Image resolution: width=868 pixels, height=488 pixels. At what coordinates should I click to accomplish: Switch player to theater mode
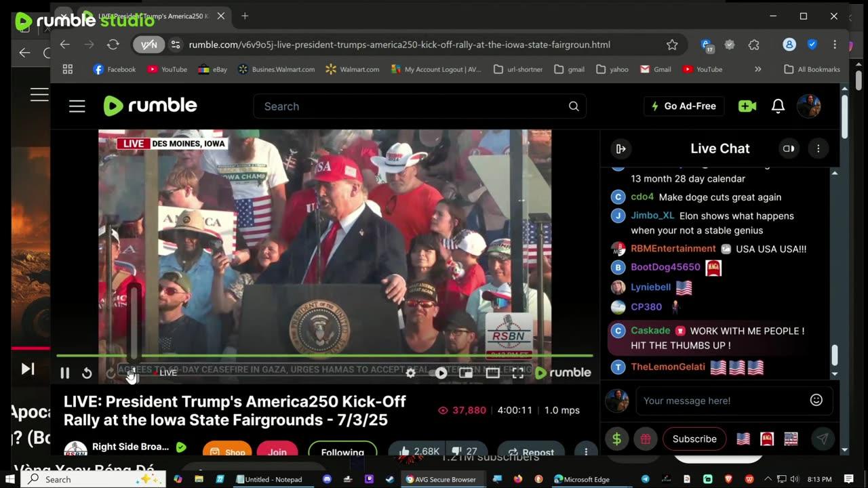[x=493, y=373]
